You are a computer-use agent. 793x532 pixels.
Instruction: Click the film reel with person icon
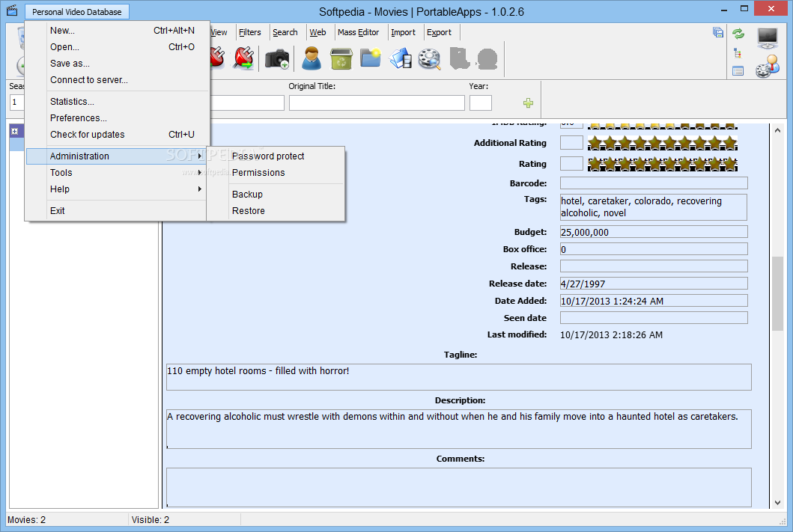[768, 67]
